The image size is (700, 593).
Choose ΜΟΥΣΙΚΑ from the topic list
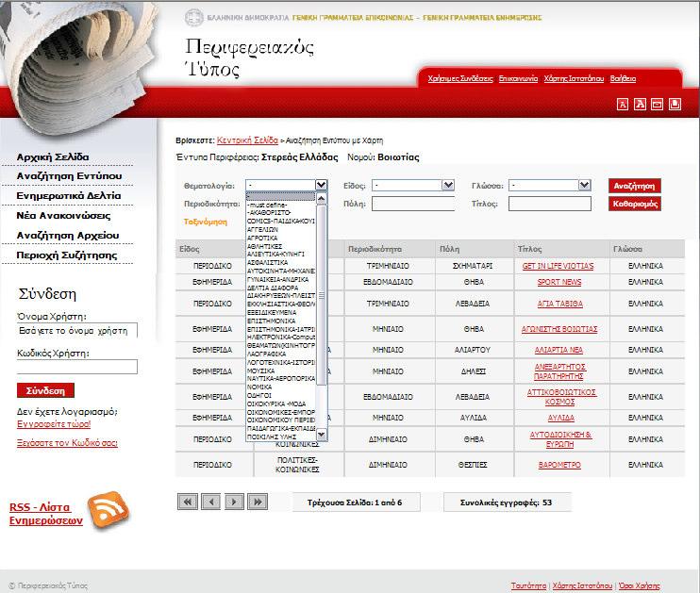click(261, 371)
